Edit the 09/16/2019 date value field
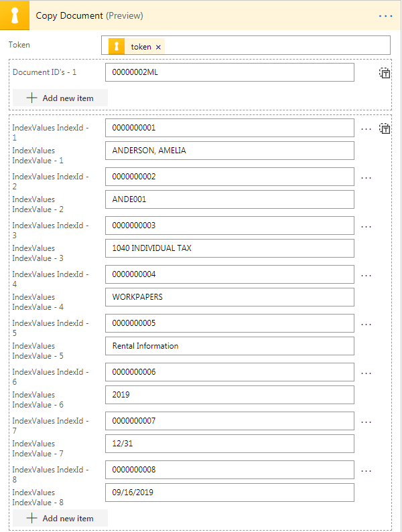This screenshot has height=532, width=402. (x=229, y=493)
